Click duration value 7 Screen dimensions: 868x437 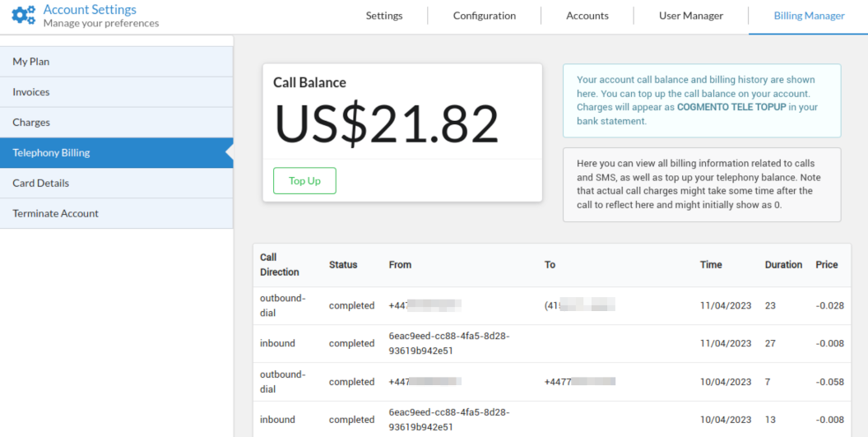click(768, 382)
